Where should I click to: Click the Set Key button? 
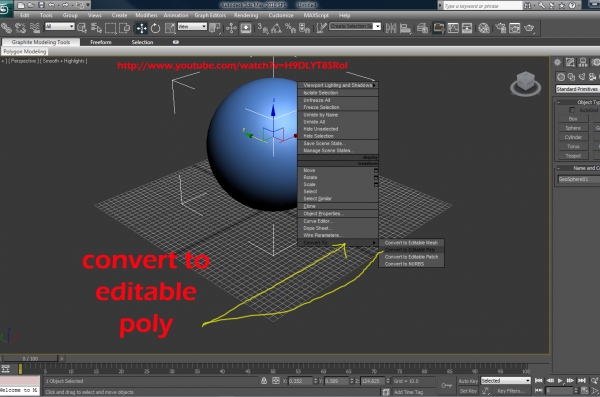(x=468, y=391)
